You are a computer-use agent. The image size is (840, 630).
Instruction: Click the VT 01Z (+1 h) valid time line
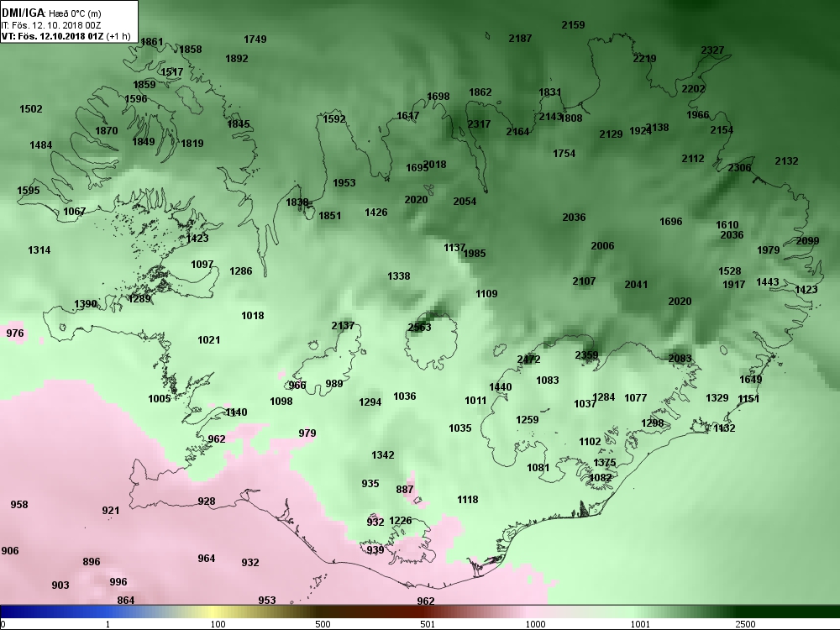(66, 36)
